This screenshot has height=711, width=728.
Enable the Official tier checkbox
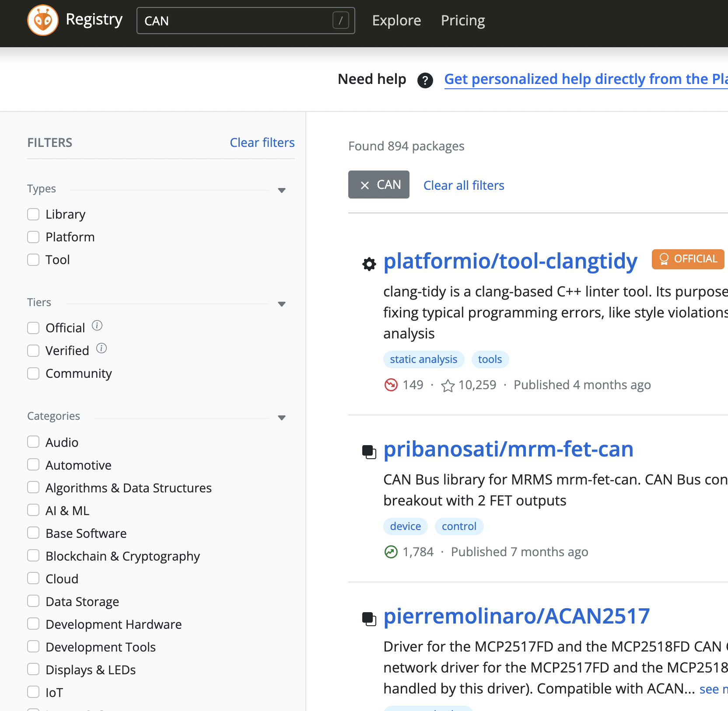point(33,328)
